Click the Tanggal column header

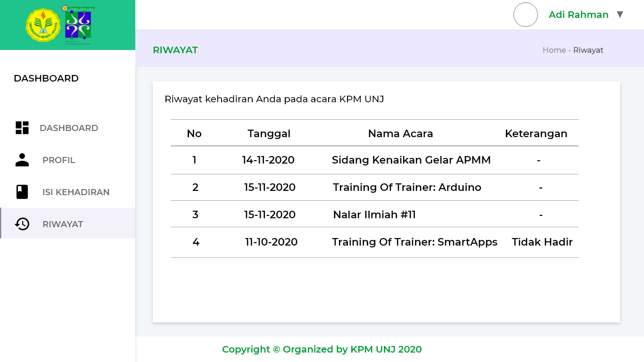coord(269,134)
